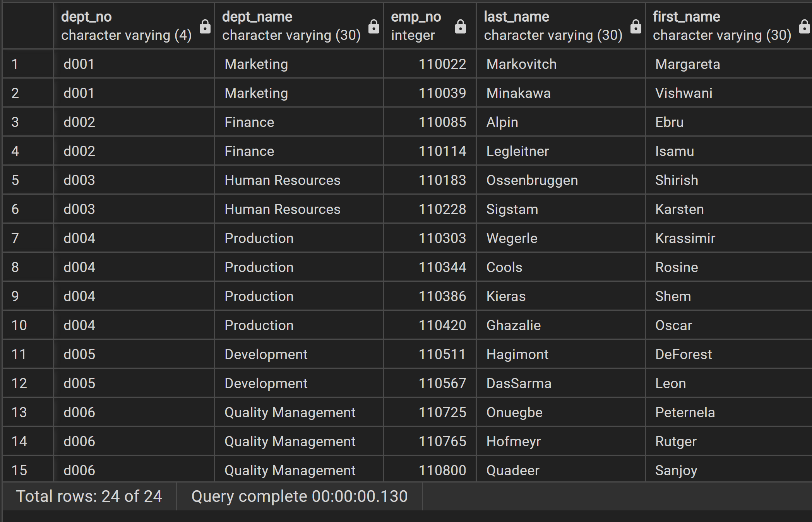
Task: Click the cell containing DeForest
Action: [729, 354]
